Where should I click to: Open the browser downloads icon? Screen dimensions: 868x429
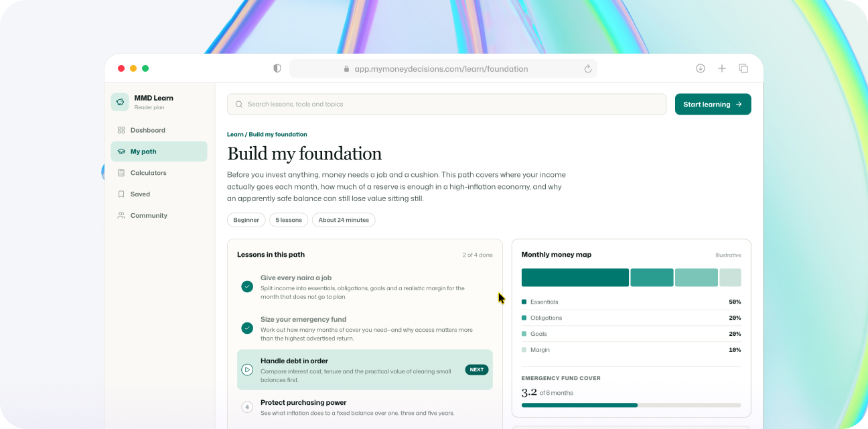click(701, 68)
